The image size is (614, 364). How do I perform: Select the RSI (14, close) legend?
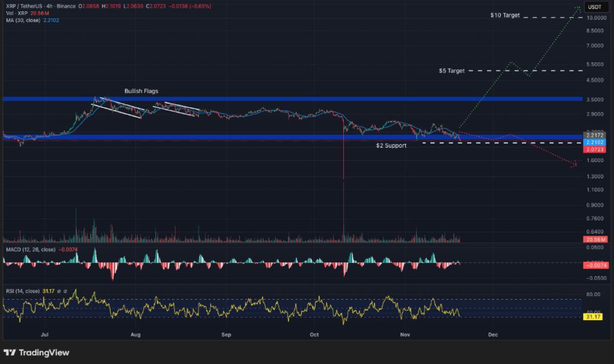pos(24,291)
